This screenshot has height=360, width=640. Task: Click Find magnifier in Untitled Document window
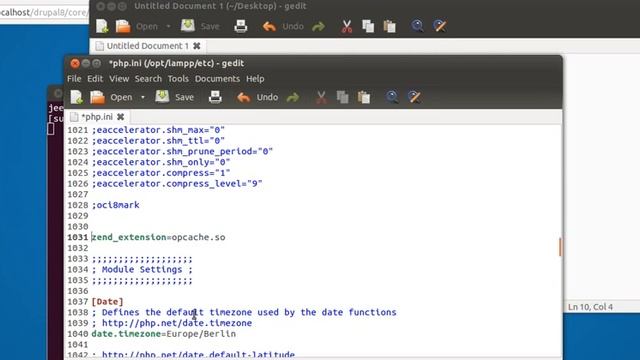pos(417,26)
